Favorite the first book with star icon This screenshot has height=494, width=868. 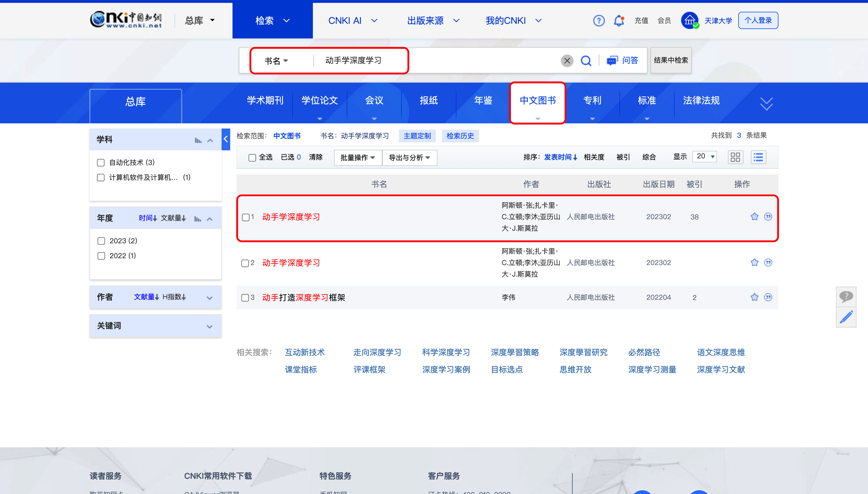click(x=754, y=217)
